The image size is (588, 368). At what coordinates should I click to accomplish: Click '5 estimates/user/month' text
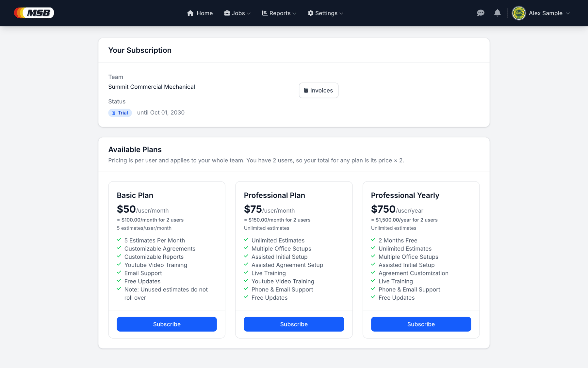click(x=144, y=228)
